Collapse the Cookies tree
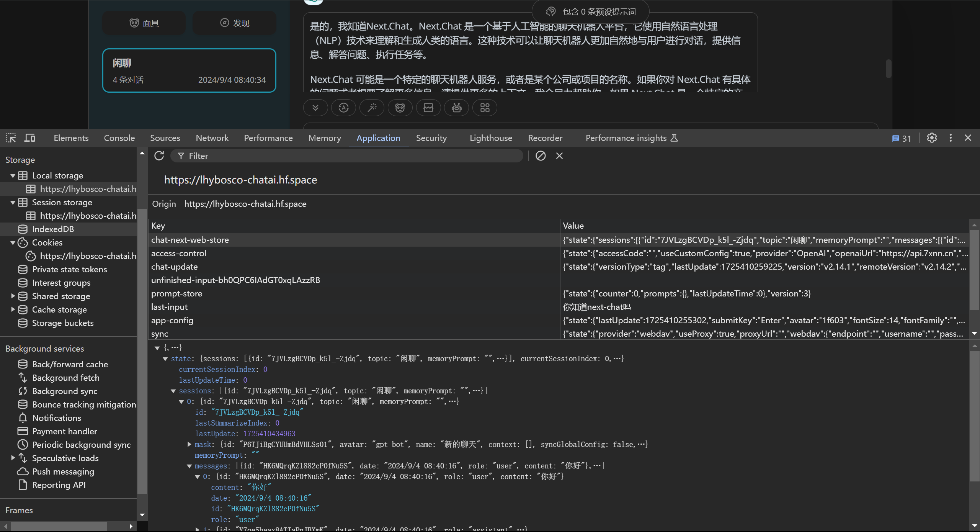Image resolution: width=980 pixels, height=532 pixels. (13, 243)
